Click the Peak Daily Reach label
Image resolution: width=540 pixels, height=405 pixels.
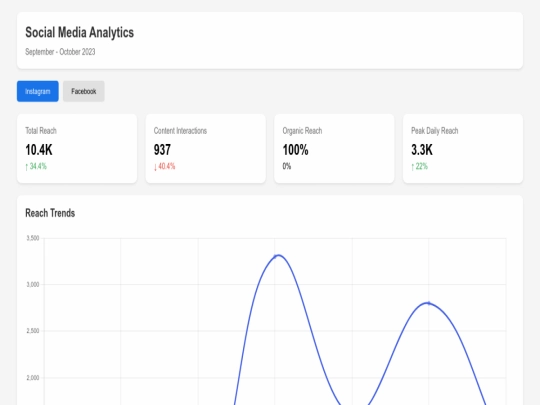coord(435,131)
